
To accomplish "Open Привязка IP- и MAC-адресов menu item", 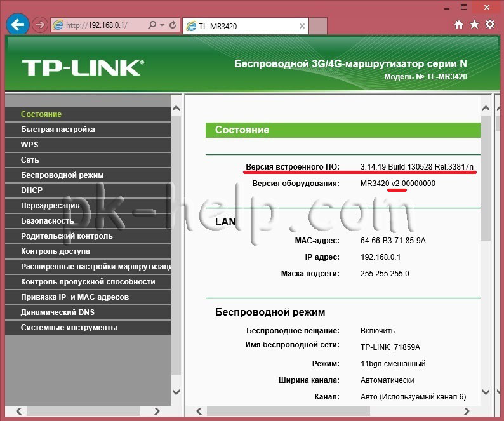I will 88,297.
